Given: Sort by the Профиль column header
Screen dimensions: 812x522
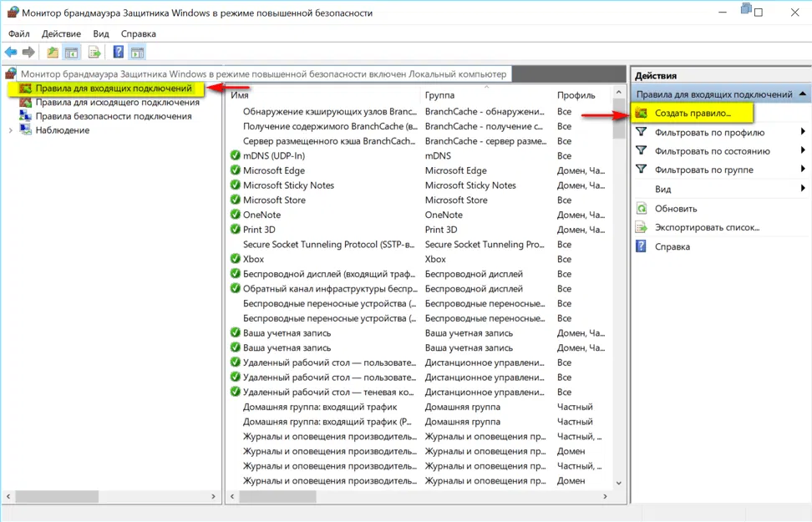Looking at the screenshot, I should click(x=582, y=95).
